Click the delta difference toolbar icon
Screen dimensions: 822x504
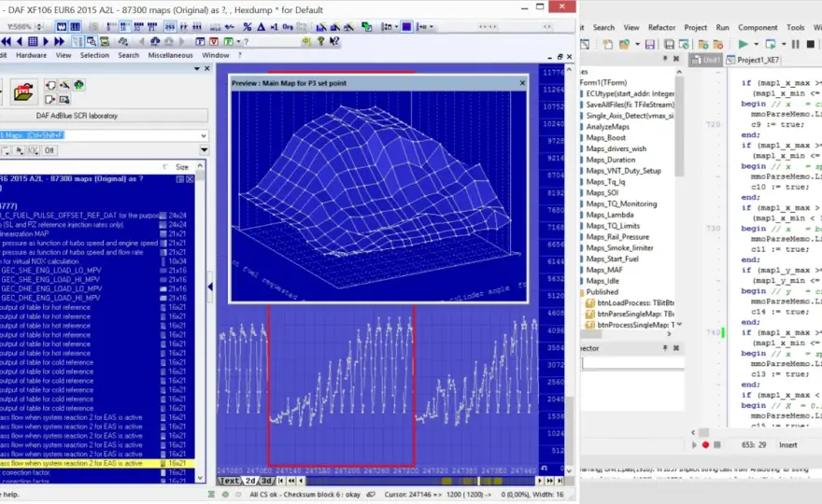pos(261,27)
